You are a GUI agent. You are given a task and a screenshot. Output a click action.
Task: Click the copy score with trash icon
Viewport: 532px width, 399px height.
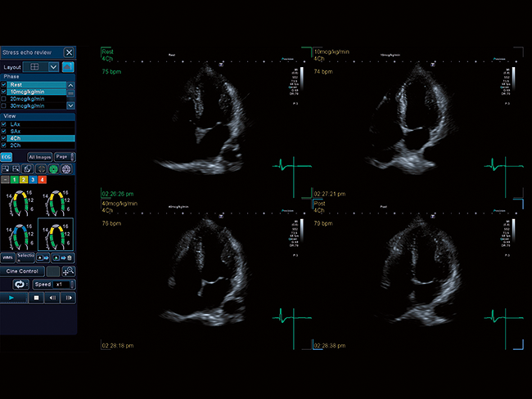point(63,258)
